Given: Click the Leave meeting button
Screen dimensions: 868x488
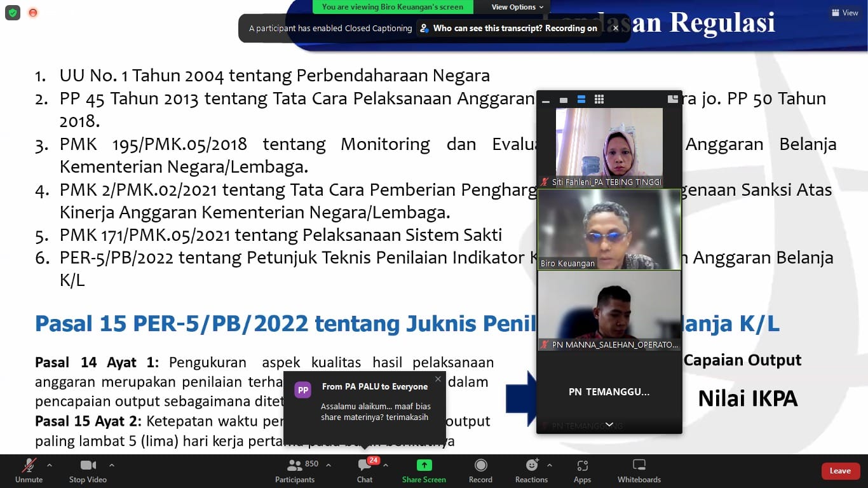Looking at the screenshot, I should [840, 471].
